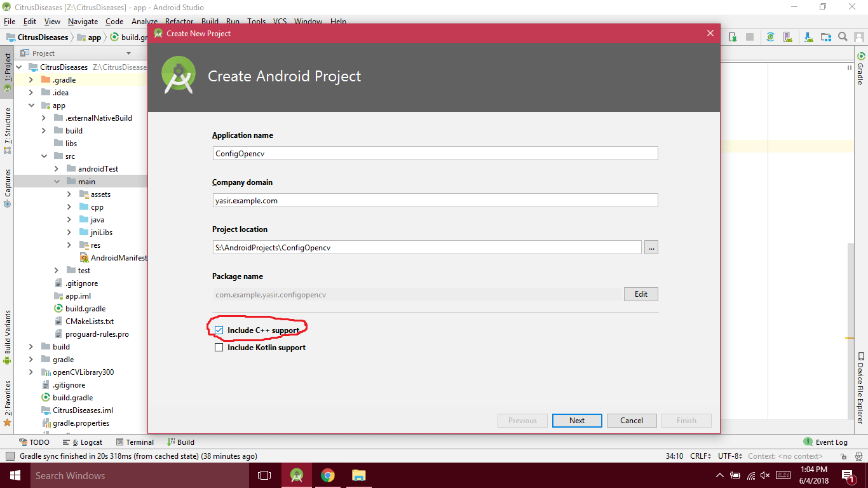This screenshot has width=868, height=488.
Task: Open the Project Structure icon in toolbar
Action: pos(825,37)
